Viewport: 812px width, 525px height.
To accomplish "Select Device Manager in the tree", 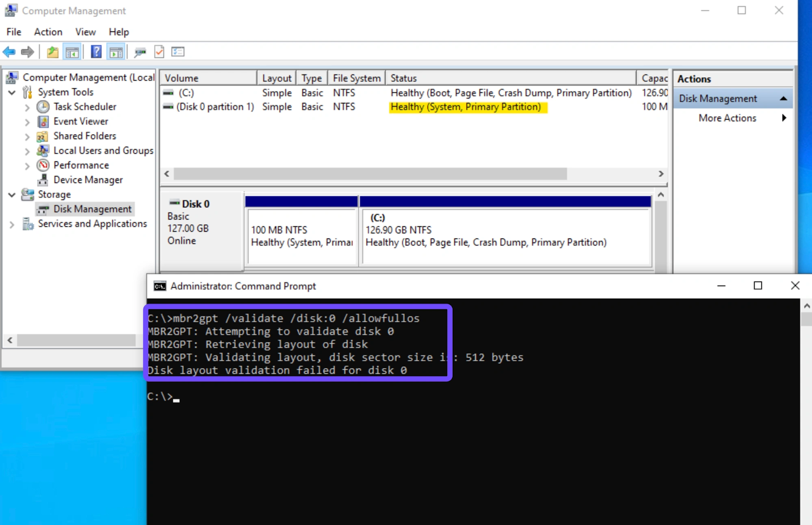I will (88, 180).
